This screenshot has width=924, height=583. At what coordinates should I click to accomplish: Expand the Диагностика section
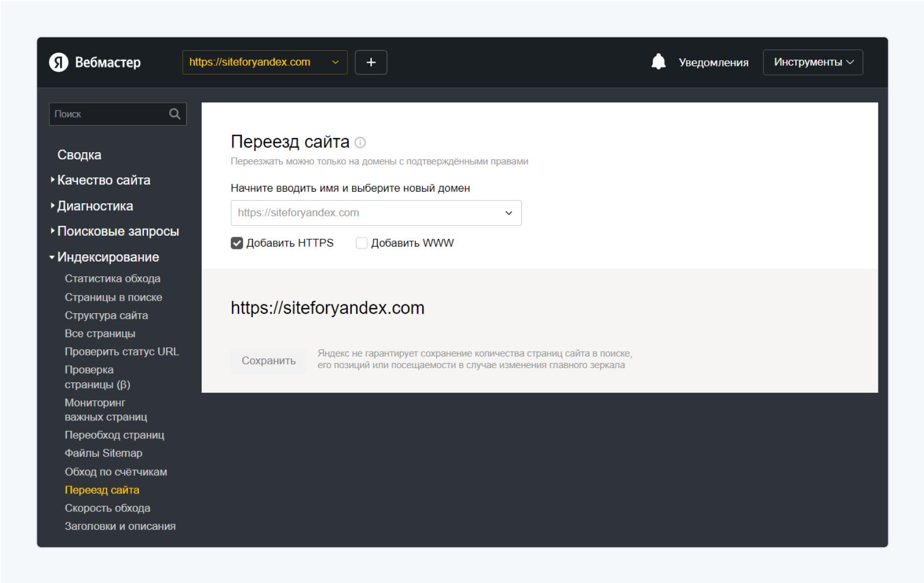[x=95, y=206]
